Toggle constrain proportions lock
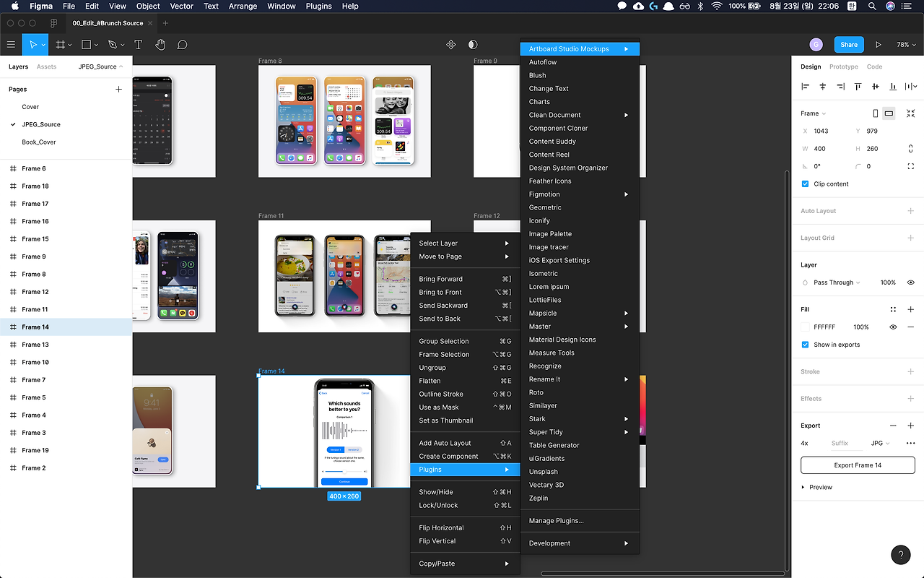The height and width of the screenshot is (578, 924). point(911,149)
